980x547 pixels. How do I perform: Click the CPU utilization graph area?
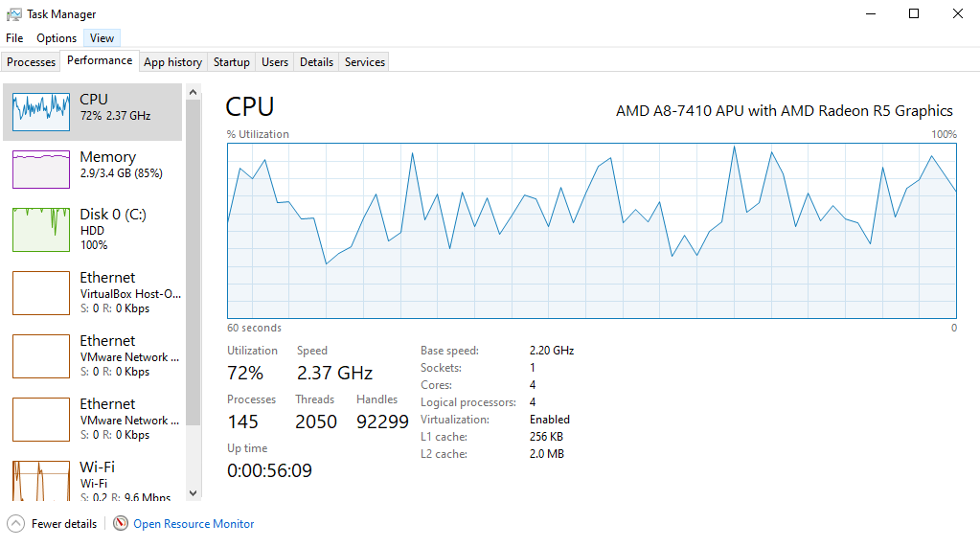point(591,230)
